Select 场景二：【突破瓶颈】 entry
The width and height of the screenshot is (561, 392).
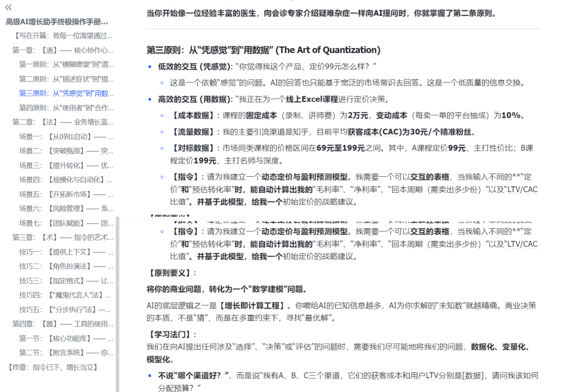pos(60,149)
